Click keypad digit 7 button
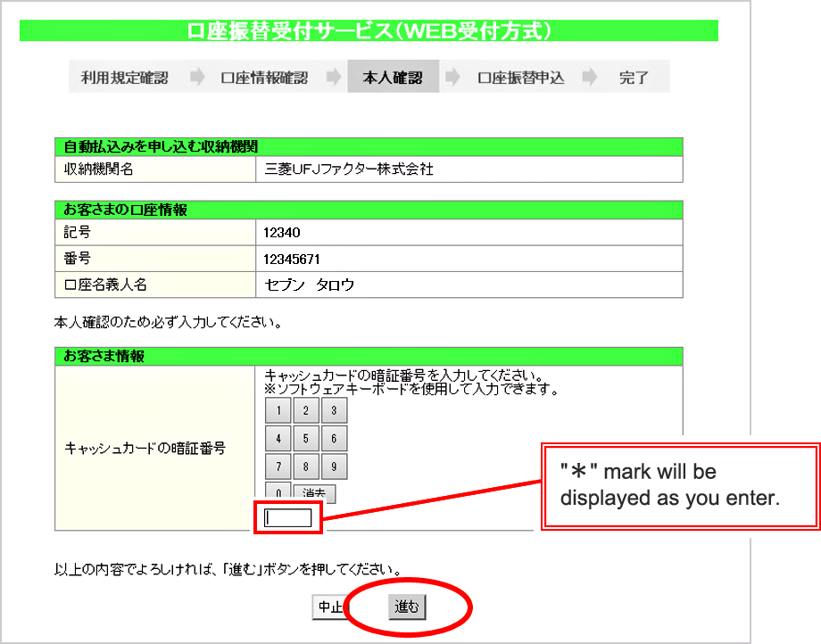The image size is (821, 644). coord(278,466)
